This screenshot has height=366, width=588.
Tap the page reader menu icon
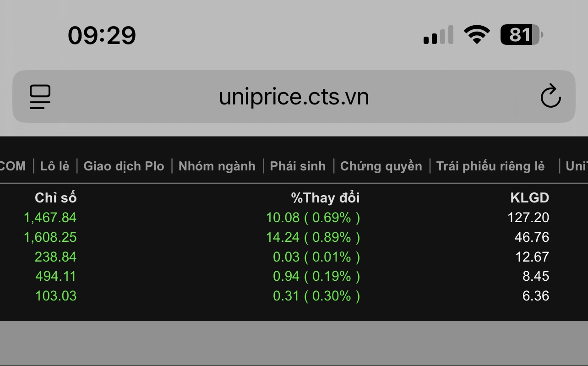(40, 97)
